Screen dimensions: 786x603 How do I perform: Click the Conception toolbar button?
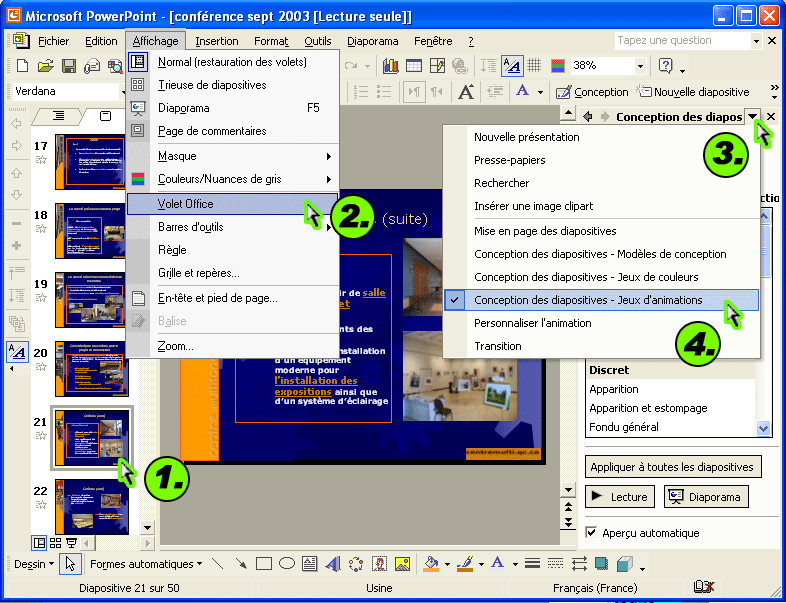[592, 92]
